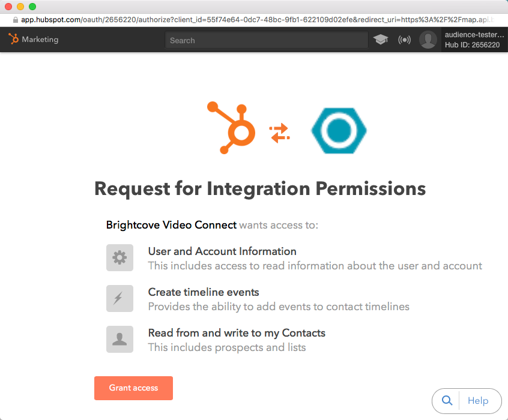Image resolution: width=508 pixels, height=420 pixels.
Task: Click the gear icon for User and Account Information
Action: tap(119, 257)
